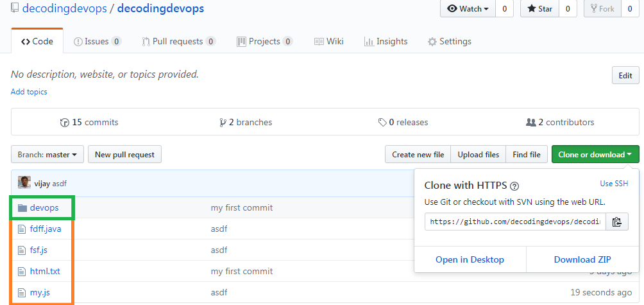644x305 pixels.
Task: Click Find file button
Action: (527, 155)
